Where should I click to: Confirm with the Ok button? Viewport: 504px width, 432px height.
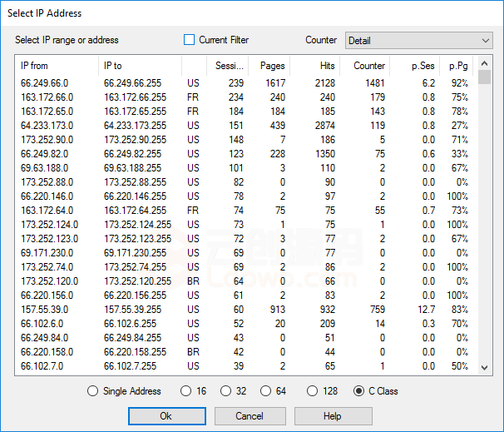pyautogui.click(x=167, y=416)
